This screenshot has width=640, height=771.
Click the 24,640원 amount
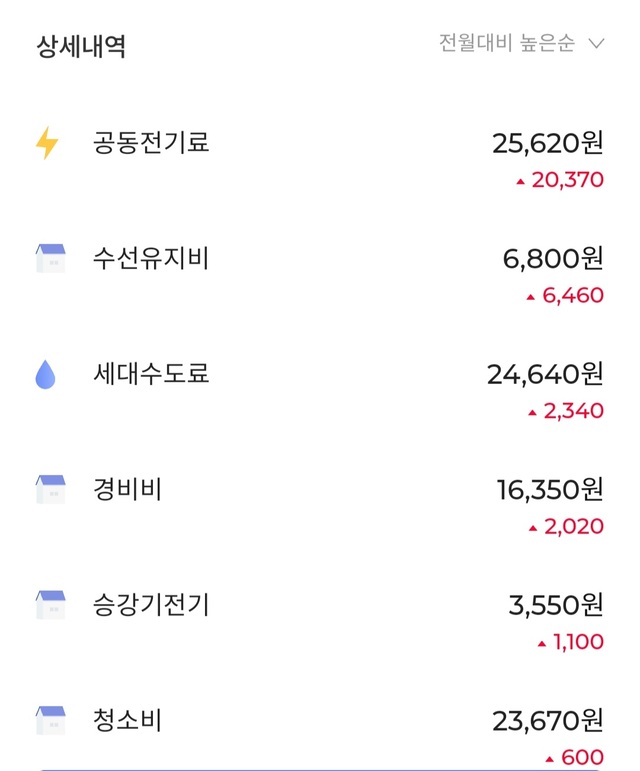545,375
